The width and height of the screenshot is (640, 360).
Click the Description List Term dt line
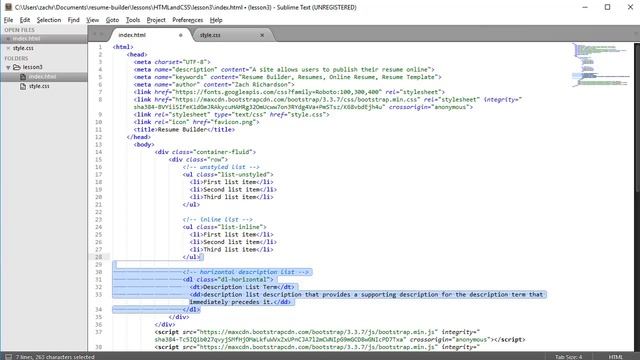(x=242, y=287)
